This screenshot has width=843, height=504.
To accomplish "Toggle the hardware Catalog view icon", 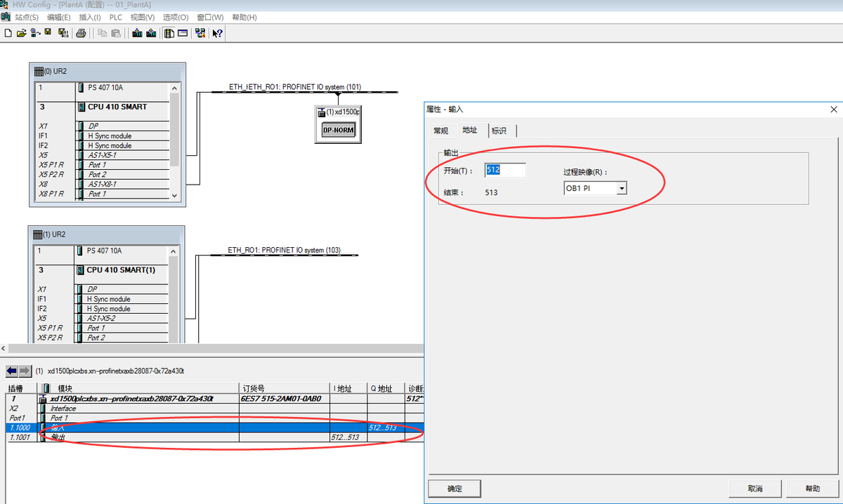I will tap(169, 33).
